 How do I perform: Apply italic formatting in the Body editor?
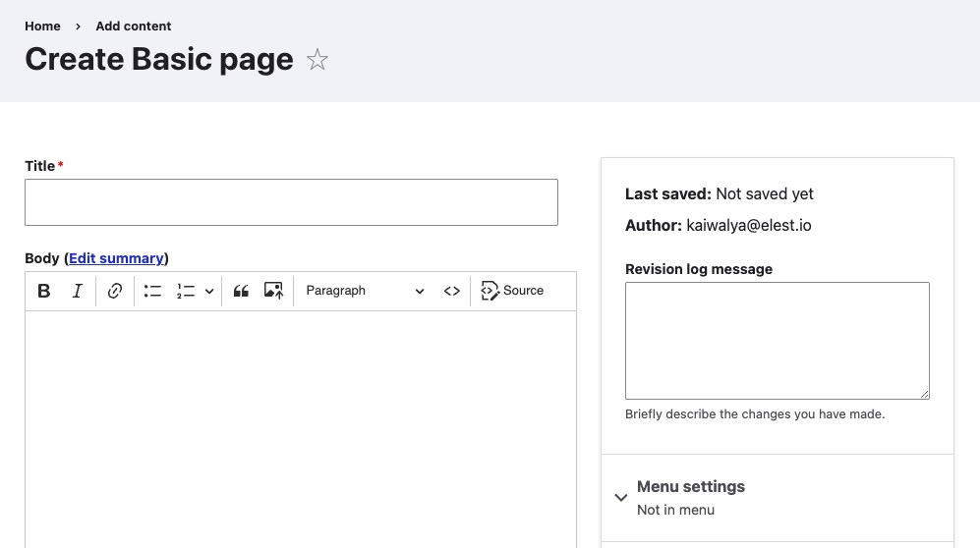point(77,291)
